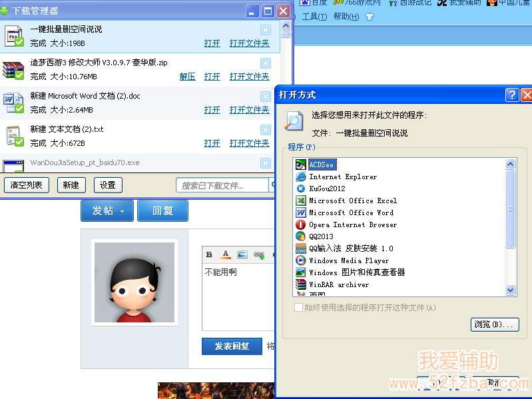This screenshot has width=532, height=399.
Task: Remove WanDouJiaSetup exe entry with X icon
Action: click(x=266, y=164)
